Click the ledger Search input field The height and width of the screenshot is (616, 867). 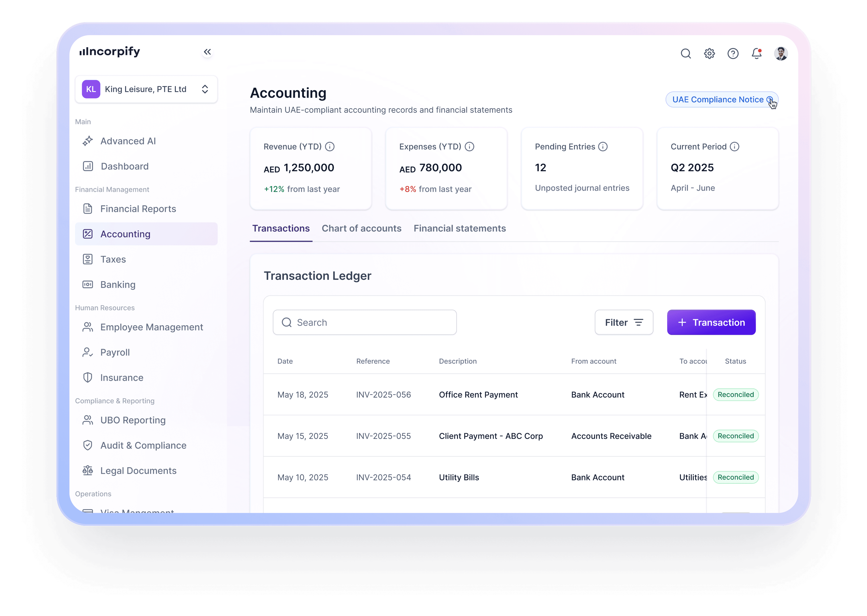[364, 322]
